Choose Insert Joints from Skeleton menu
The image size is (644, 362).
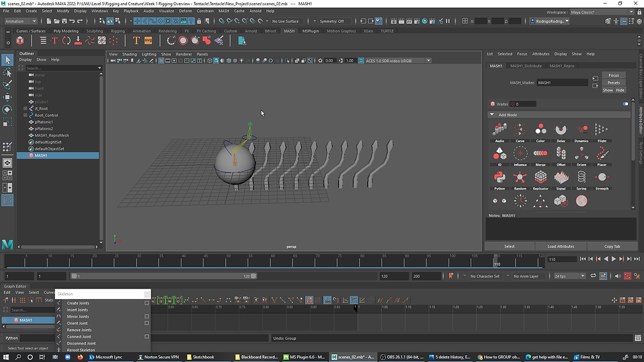tap(77, 310)
